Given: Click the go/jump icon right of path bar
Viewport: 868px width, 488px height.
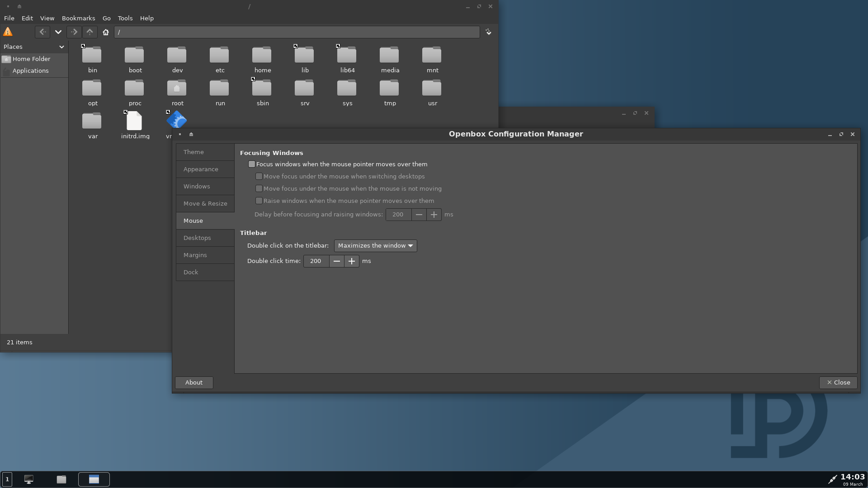Looking at the screenshot, I should click(488, 32).
